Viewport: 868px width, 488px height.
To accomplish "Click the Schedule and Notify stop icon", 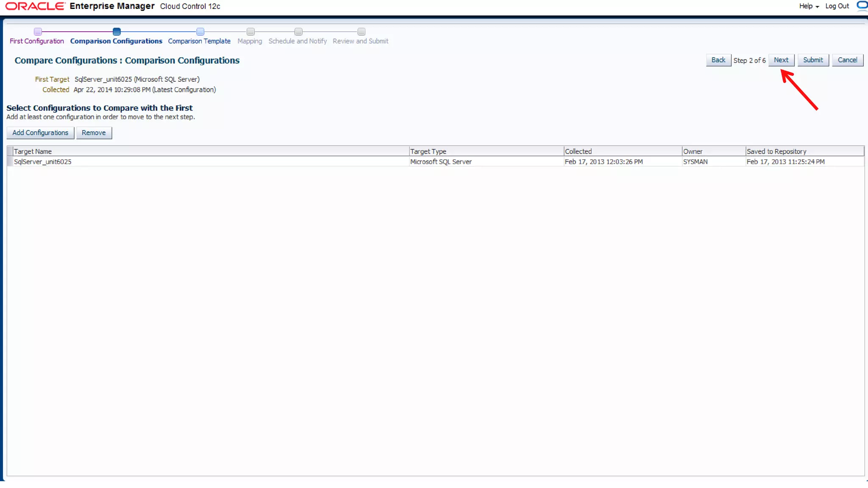I will coord(298,31).
